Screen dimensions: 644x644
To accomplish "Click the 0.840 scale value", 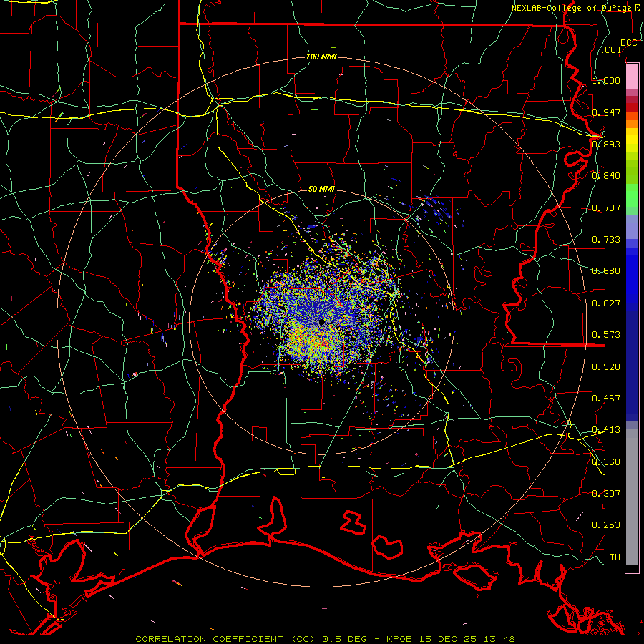I will click(606, 176).
